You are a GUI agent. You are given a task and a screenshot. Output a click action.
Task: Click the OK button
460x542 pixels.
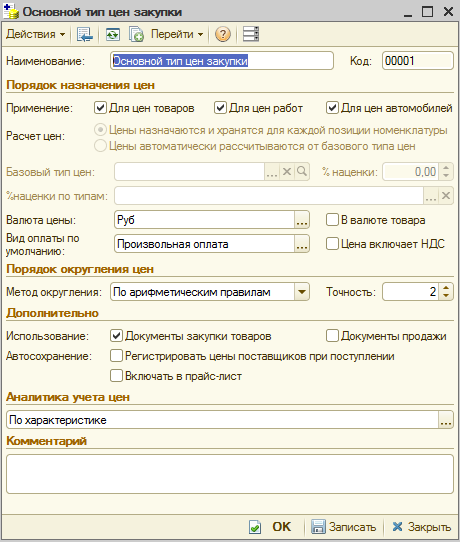tap(282, 527)
